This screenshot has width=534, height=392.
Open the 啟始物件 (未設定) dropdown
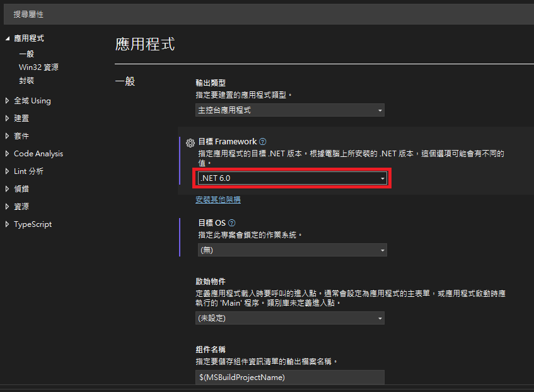(x=289, y=318)
